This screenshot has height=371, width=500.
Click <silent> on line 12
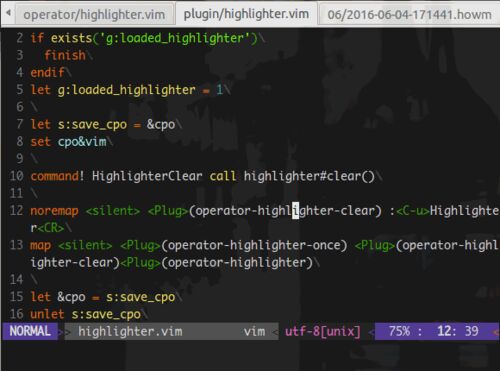tap(113, 211)
